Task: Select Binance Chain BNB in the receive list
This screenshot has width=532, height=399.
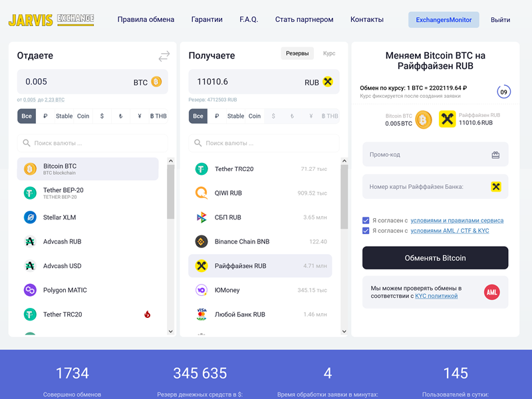Action: (x=260, y=241)
